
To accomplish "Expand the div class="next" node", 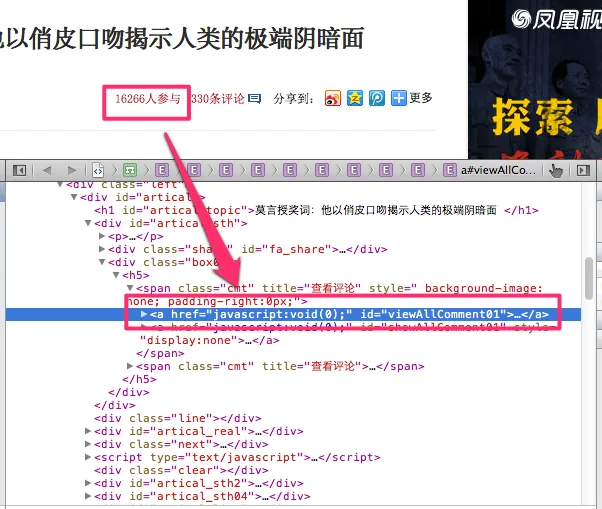I will point(88,444).
